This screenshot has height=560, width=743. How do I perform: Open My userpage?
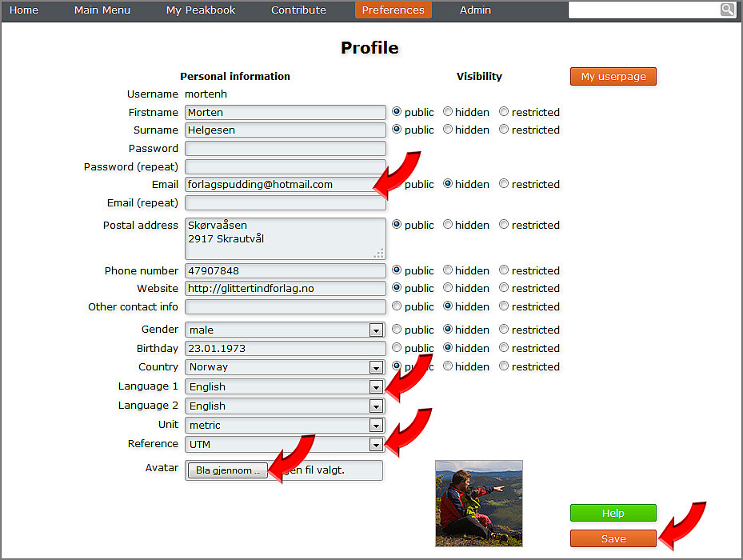point(613,77)
